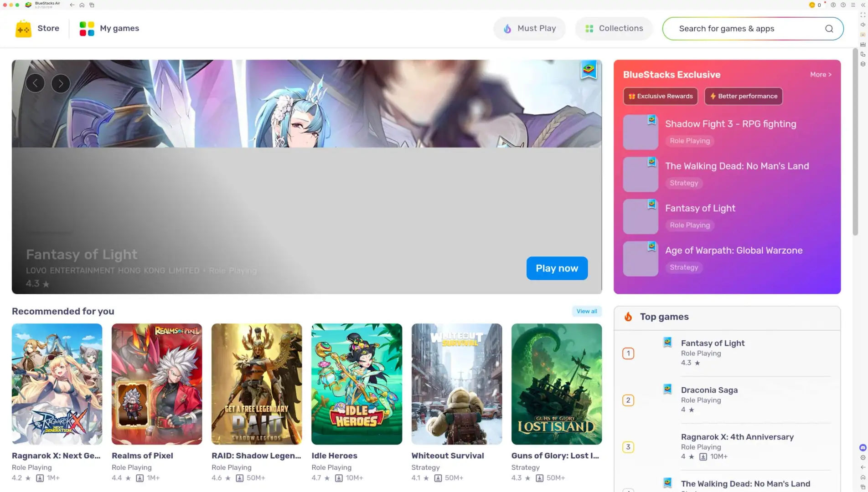Open the Must Play section

click(529, 28)
